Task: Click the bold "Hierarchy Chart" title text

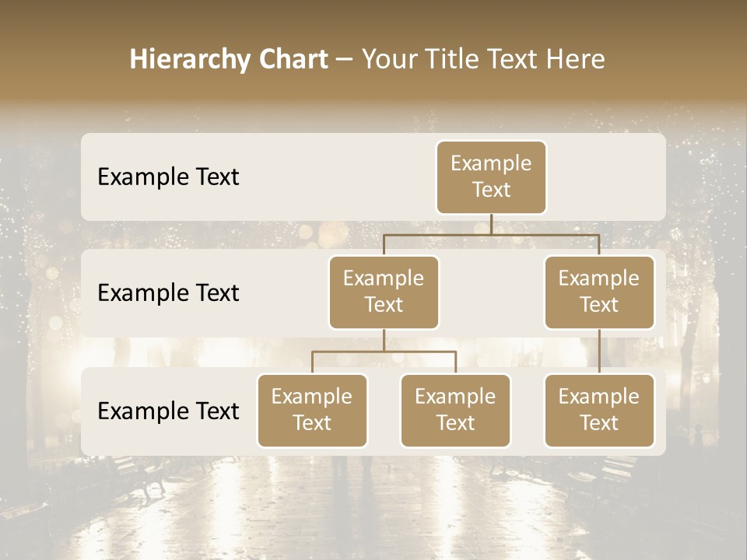Action: 229,59
